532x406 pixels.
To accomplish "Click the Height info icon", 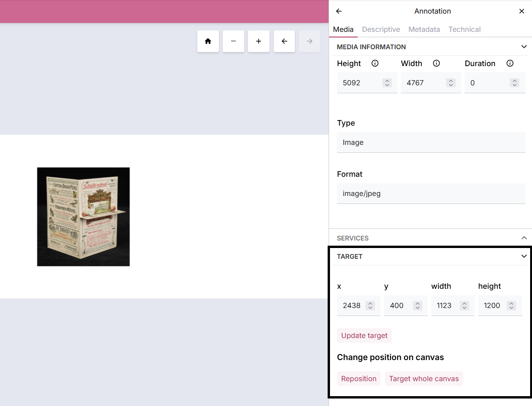I will (x=375, y=63).
